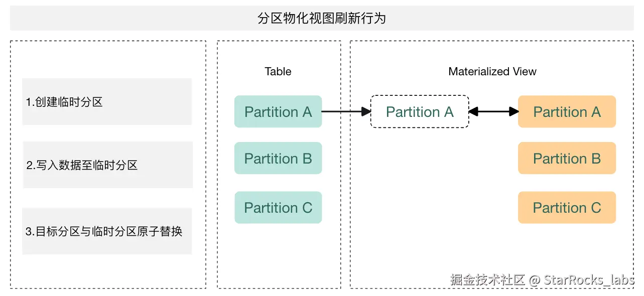Image resolution: width=644 pixels, height=296 pixels.
Task: Click the 掘金技术社区 watermark text
Action: point(487,279)
